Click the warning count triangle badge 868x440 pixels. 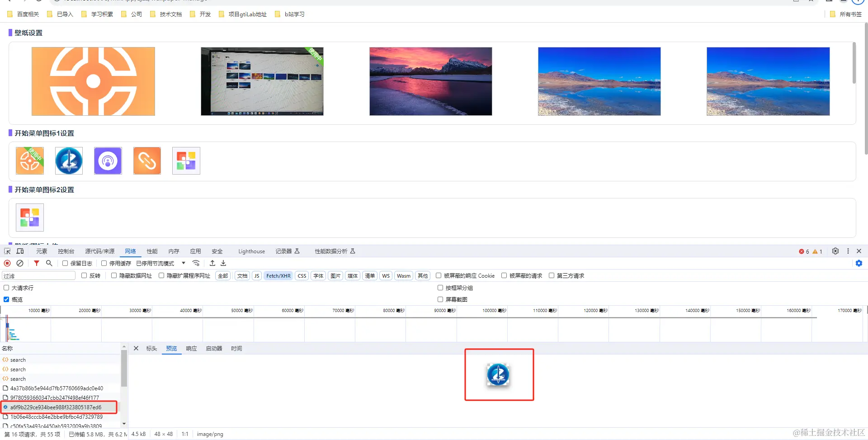pos(817,251)
